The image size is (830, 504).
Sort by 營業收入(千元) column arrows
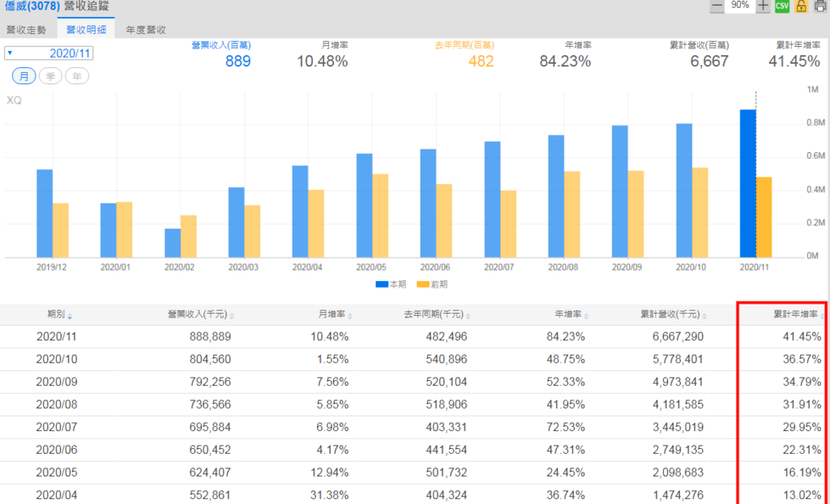[232, 316]
